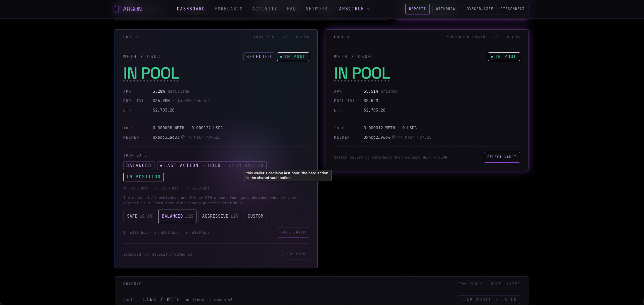Click the APR label in Pool 4
Image resolution: width=644 pixels, height=305 pixels.
pyautogui.click(x=338, y=91)
